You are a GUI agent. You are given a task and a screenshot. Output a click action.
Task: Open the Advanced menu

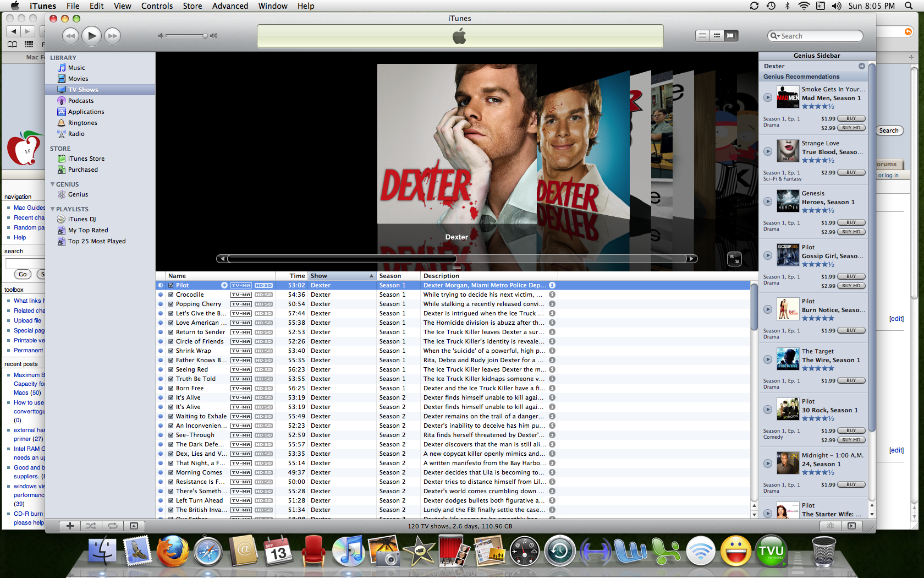pos(230,6)
